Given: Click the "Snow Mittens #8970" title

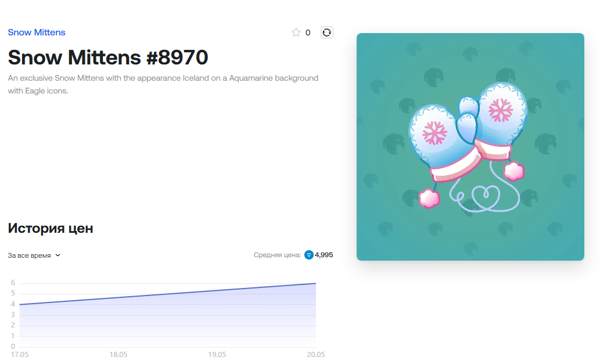Looking at the screenshot, I should coord(108,57).
